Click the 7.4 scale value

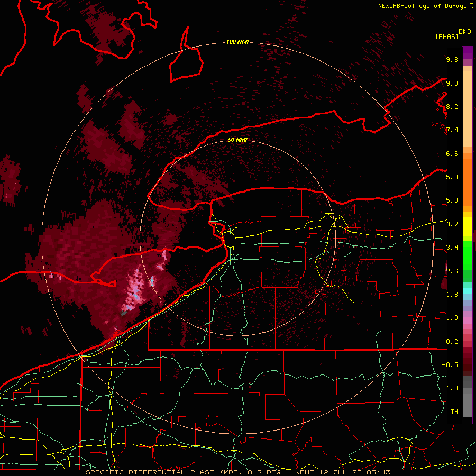click(x=452, y=130)
